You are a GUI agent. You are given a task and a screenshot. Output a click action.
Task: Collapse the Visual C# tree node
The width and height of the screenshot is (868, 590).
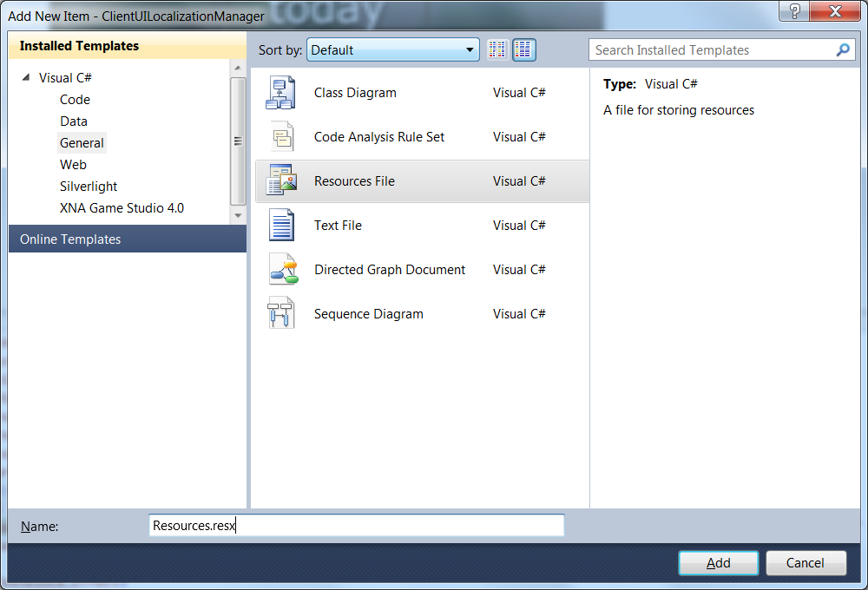26,77
